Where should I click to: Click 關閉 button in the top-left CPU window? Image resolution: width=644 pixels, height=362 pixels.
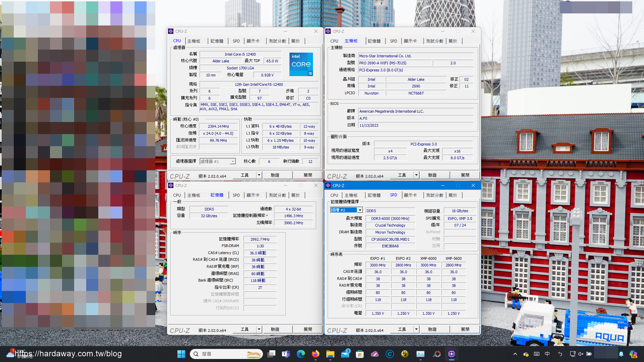pyautogui.click(x=308, y=175)
